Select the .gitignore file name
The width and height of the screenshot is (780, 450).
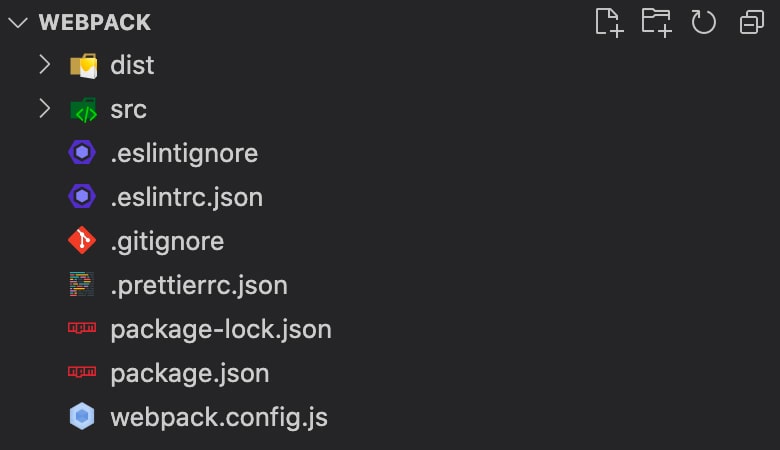167,242
